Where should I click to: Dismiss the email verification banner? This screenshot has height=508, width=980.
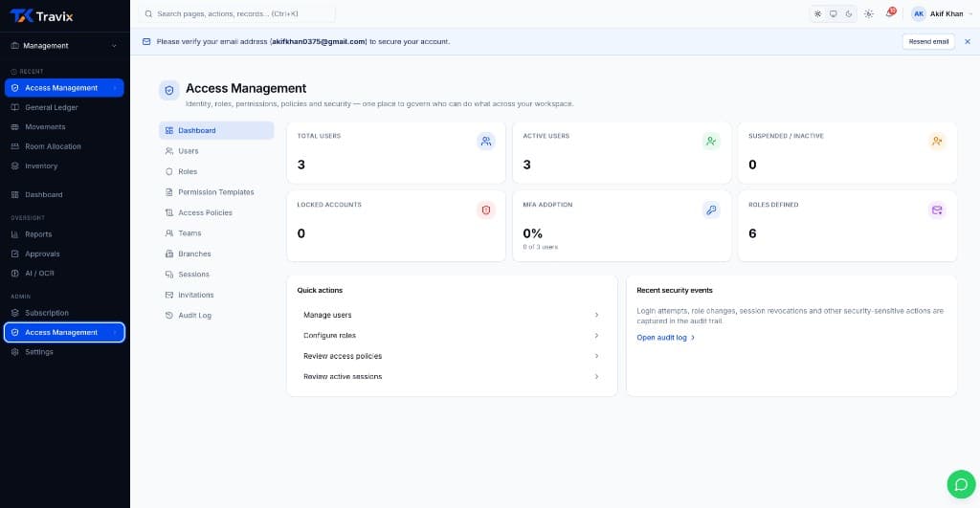[x=968, y=41]
